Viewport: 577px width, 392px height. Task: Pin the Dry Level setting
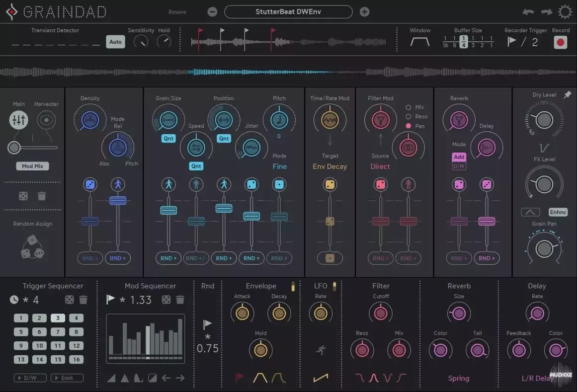click(567, 94)
